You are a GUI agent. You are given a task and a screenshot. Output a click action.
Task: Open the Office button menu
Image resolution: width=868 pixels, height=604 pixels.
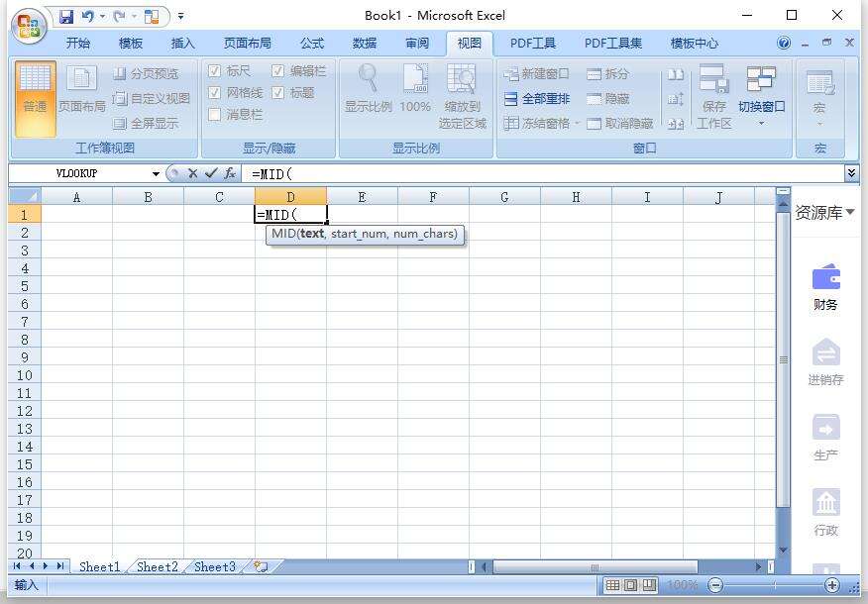[29, 25]
